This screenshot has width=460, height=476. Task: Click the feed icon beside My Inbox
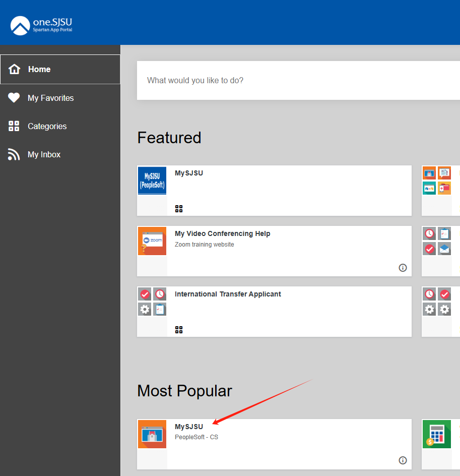14,155
